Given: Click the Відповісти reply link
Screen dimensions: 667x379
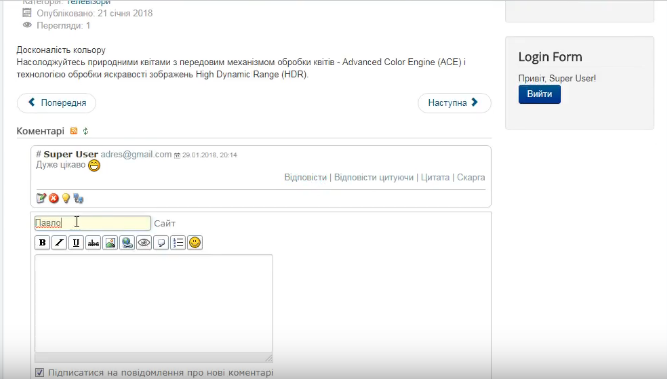Looking at the screenshot, I should point(305,177).
